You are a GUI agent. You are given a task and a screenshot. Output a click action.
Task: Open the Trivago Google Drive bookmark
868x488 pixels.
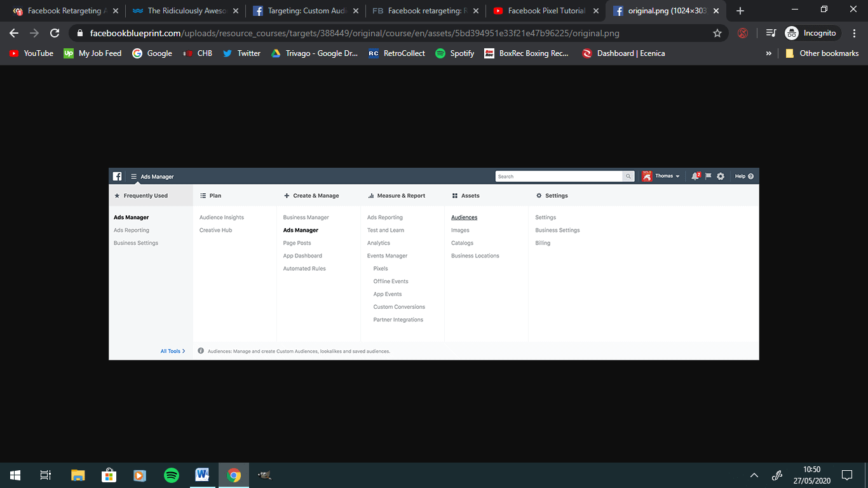pyautogui.click(x=315, y=53)
